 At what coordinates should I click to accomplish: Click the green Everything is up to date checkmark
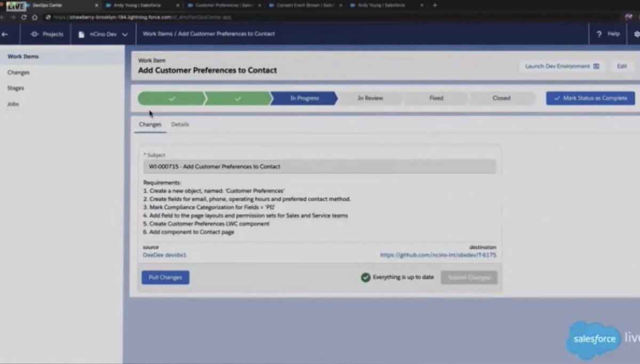coord(365,277)
